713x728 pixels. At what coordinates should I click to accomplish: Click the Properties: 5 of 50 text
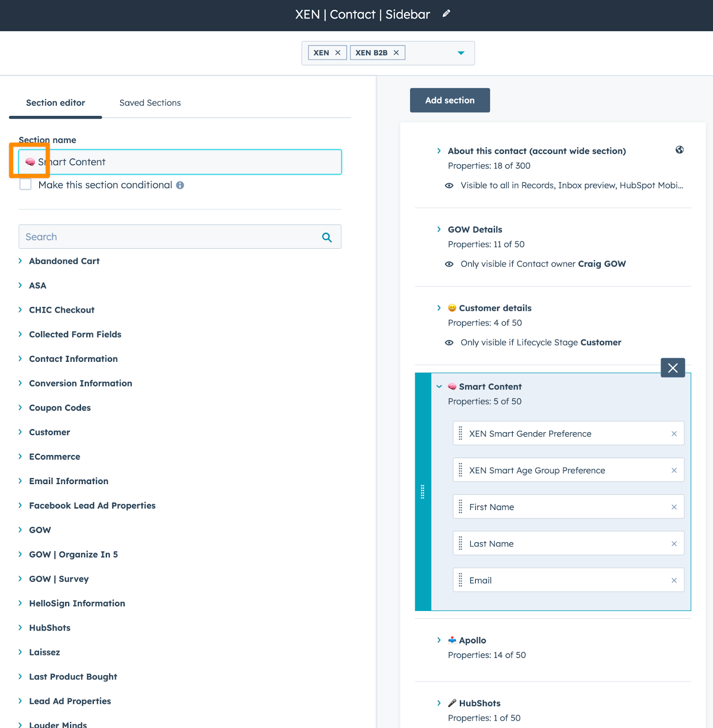[x=484, y=401]
